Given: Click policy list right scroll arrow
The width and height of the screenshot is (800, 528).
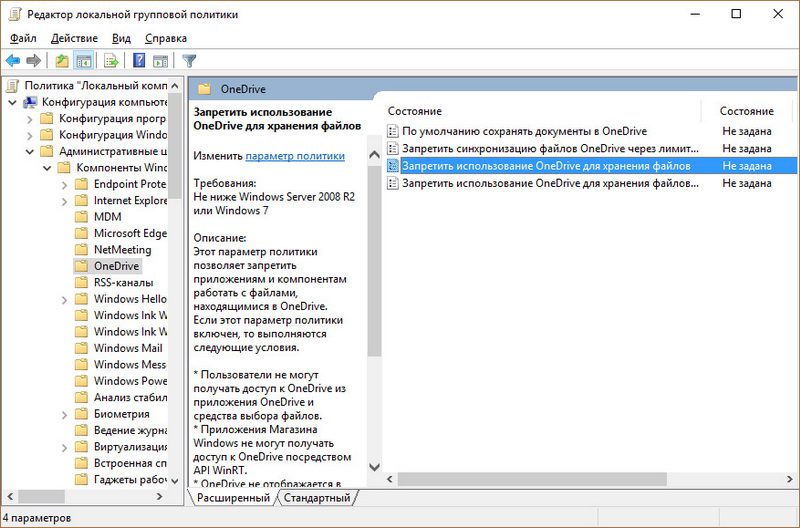Looking at the screenshot, I should (x=790, y=479).
